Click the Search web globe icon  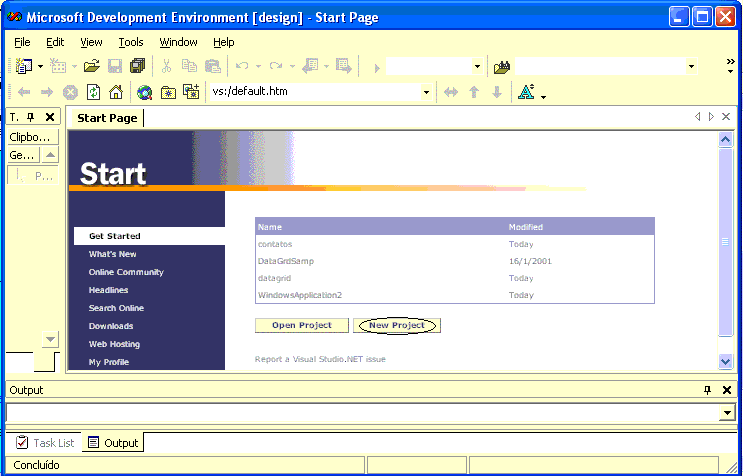point(145,92)
